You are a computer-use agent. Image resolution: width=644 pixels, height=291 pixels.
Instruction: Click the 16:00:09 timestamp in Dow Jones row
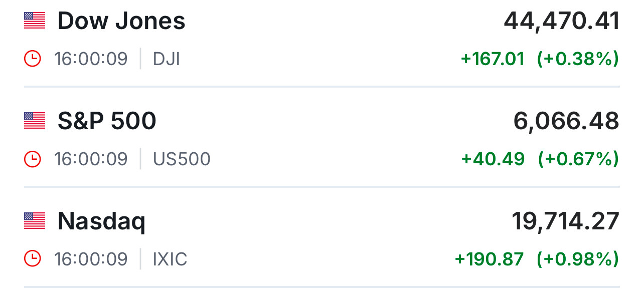[x=91, y=59]
